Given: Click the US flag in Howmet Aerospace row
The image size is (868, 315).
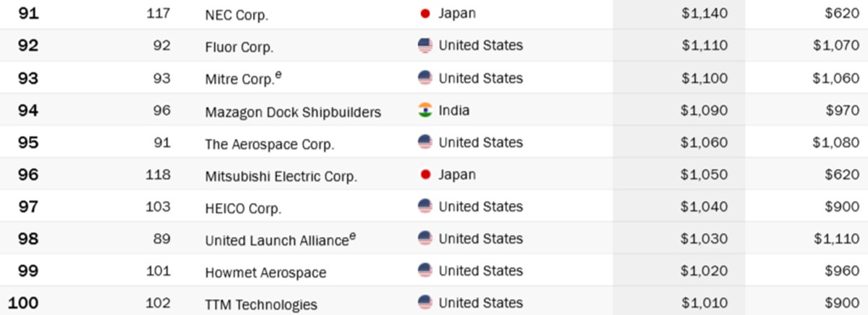Looking at the screenshot, I should (425, 271).
